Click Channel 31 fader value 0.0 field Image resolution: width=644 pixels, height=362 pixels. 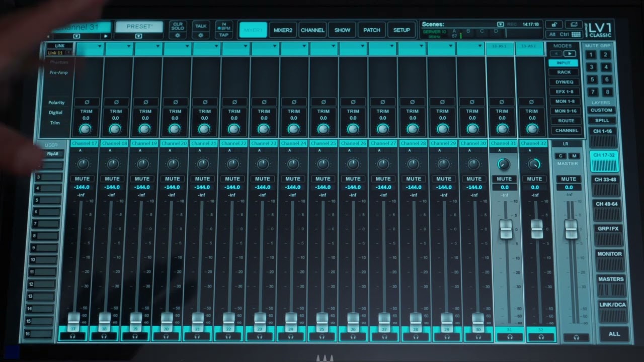pyautogui.click(x=504, y=188)
